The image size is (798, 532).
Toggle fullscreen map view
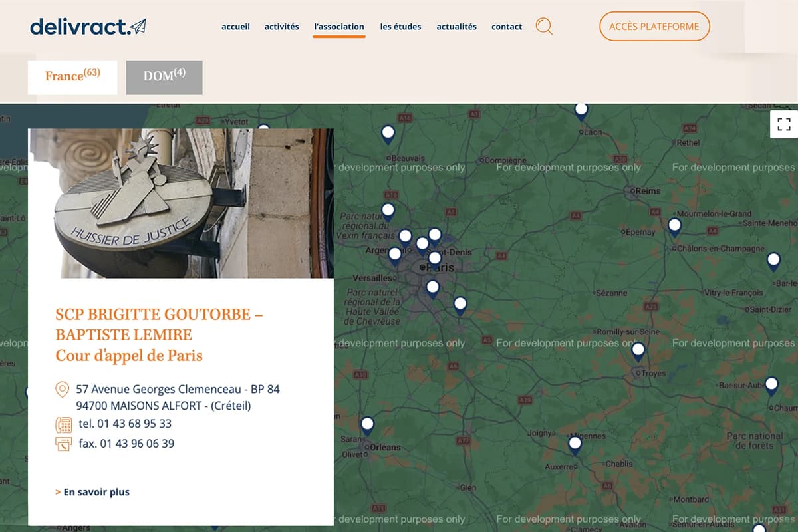click(783, 124)
